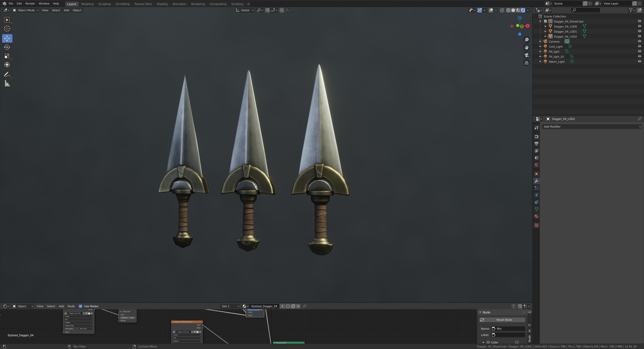This screenshot has height=349, width=644.
Task: Switch to the UV Editing workspace tab
Action: click(x=122, y=4)
